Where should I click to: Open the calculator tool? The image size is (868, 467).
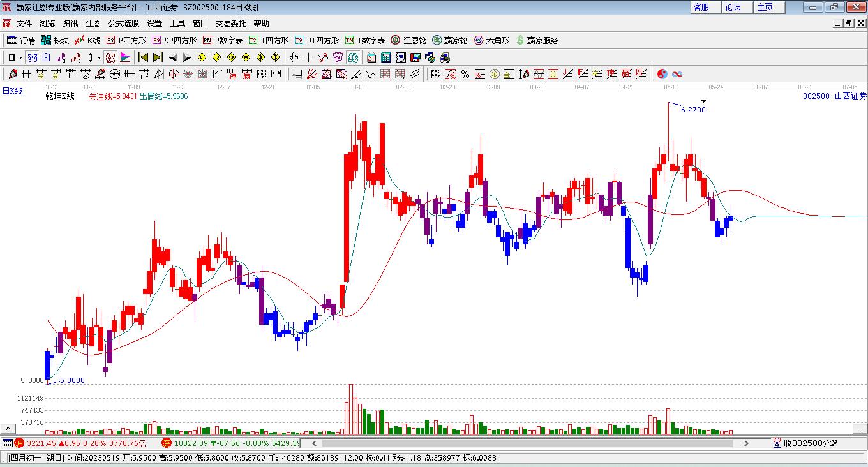(x=386, y=57)
